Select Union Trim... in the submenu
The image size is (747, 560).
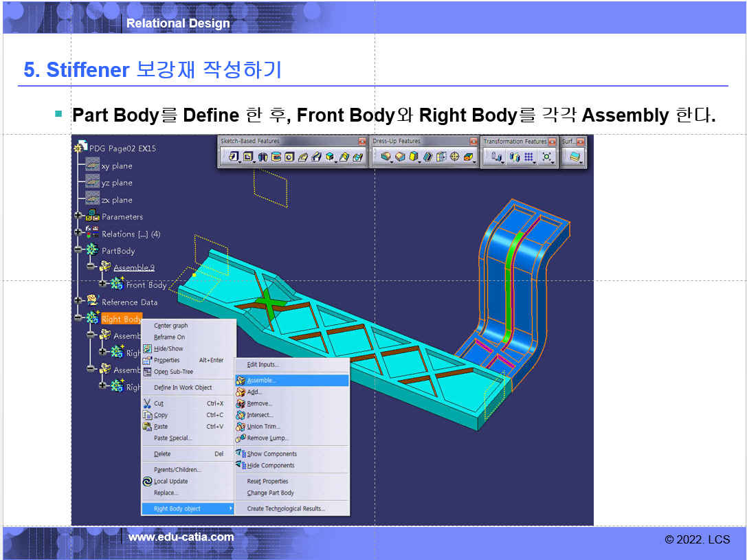[x=263, y=426]
